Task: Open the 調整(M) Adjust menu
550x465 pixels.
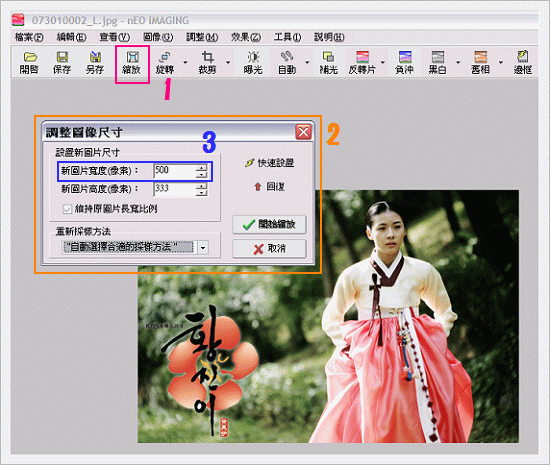Action: tap(202, 37)
